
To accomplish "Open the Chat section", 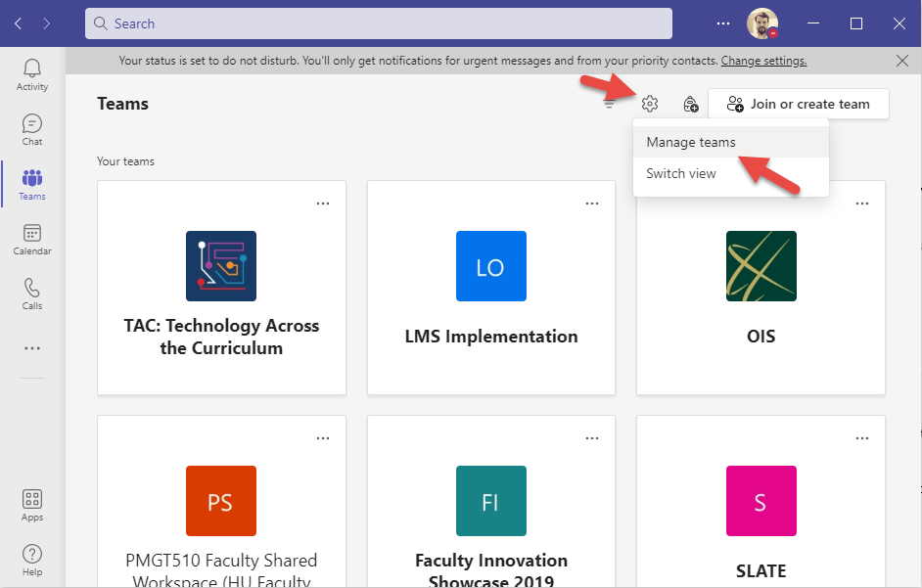I will click(x=31, y=130).
